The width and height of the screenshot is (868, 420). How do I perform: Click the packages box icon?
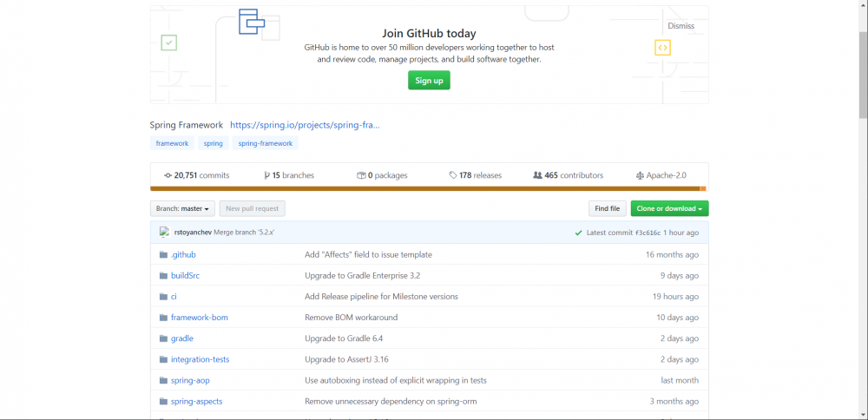[x=361, y=175]
